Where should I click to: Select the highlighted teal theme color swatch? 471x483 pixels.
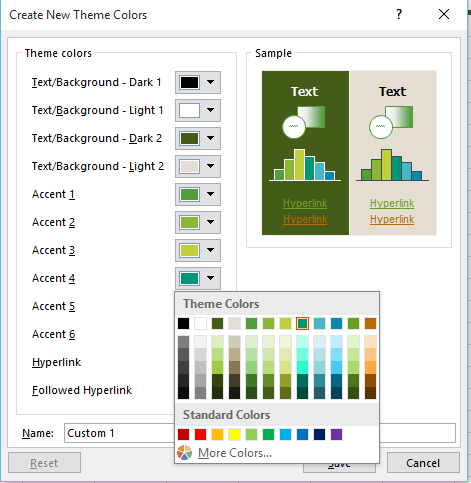(302, 323)
